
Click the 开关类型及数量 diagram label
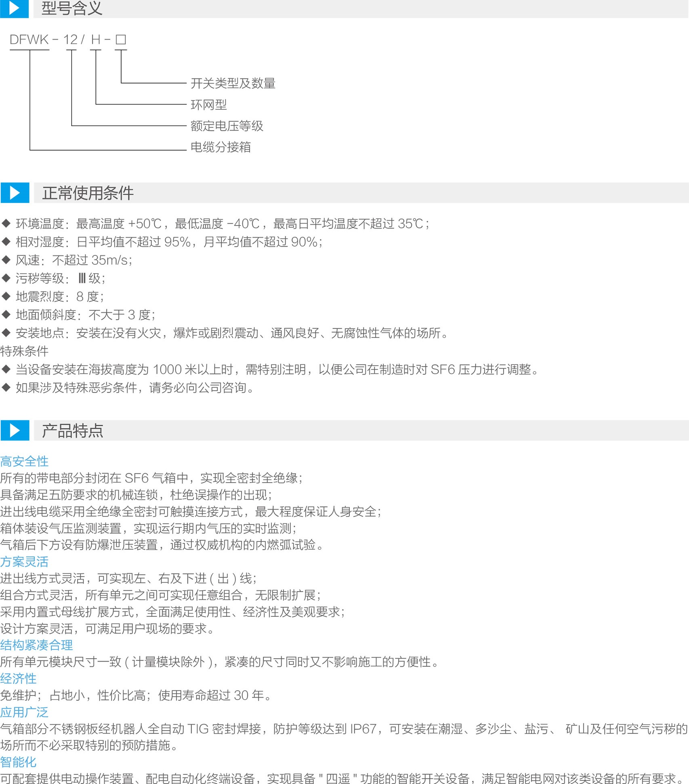pyautogui.click(x=233, y=83)
